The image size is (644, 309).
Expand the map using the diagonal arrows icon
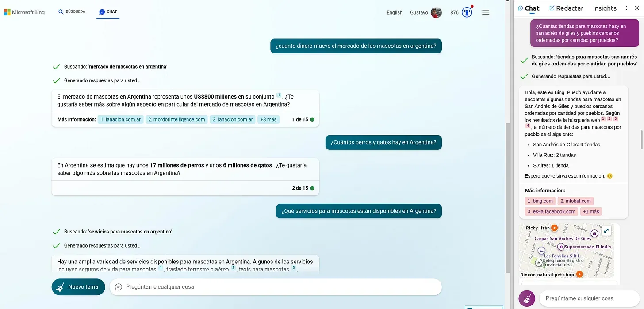click(606, 230)
